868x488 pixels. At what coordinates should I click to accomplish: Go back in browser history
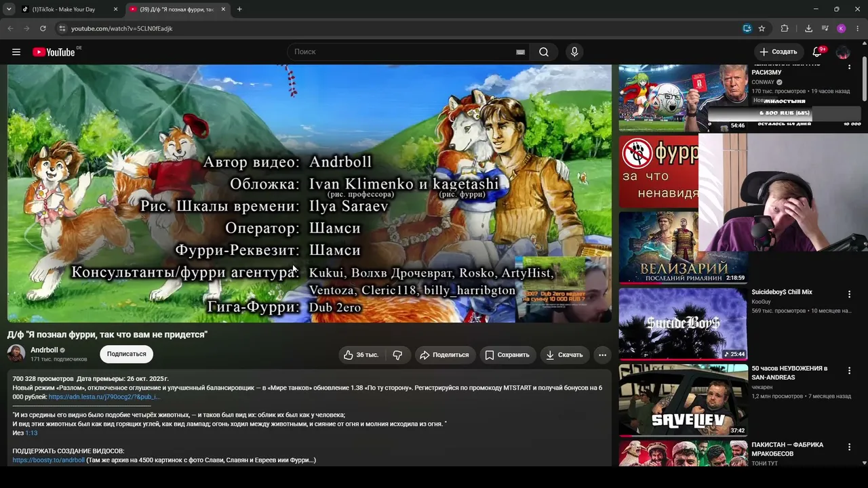(10, 28)
